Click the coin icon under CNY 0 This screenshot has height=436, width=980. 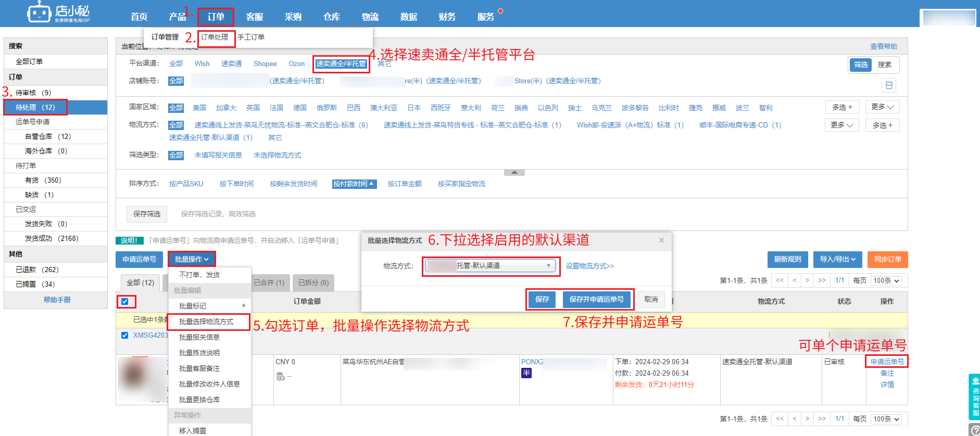click(280, 376)
